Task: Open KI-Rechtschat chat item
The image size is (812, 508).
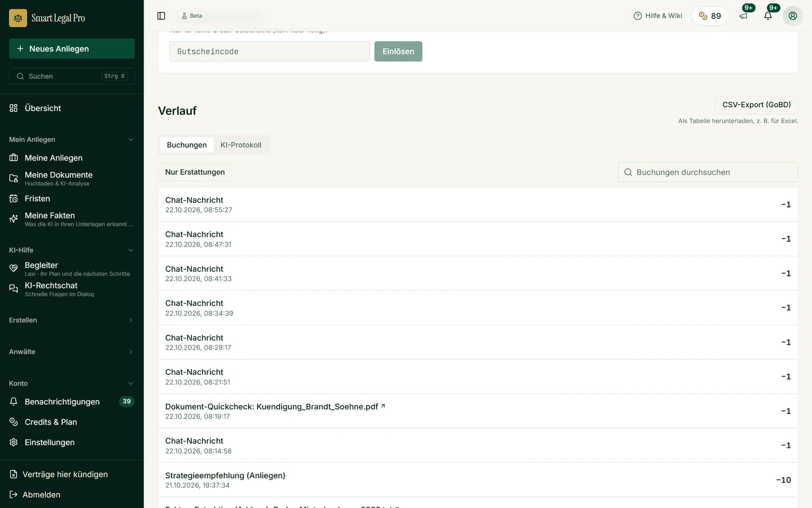Action: pyautogui.click(x=72, y=289)
